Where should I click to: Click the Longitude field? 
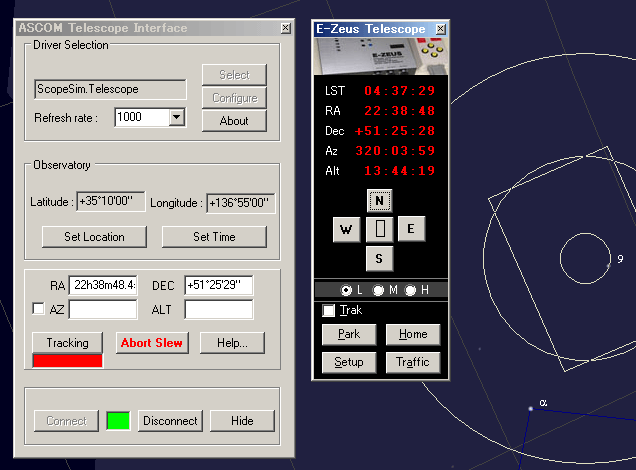click(x=241, y=203)
